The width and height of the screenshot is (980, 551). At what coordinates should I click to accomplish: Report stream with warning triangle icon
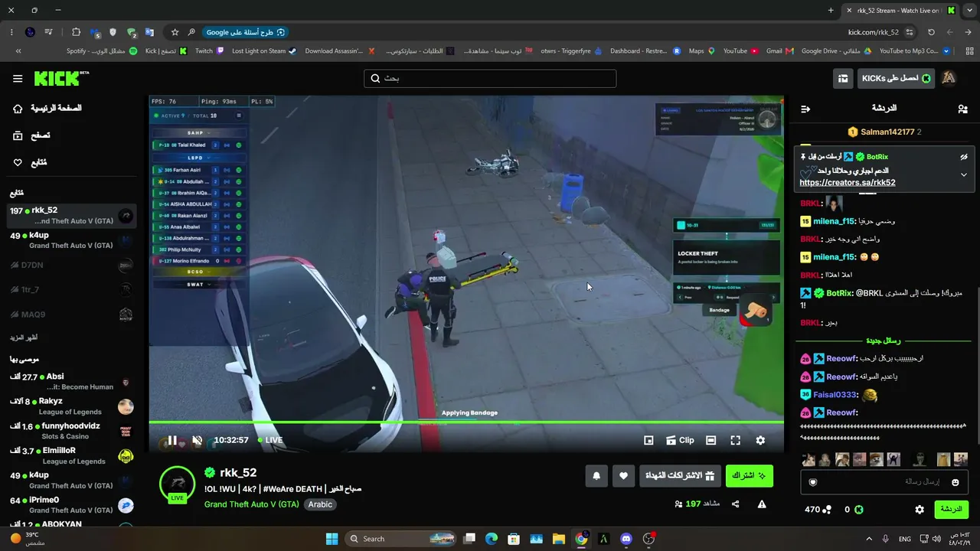point(762,504)
